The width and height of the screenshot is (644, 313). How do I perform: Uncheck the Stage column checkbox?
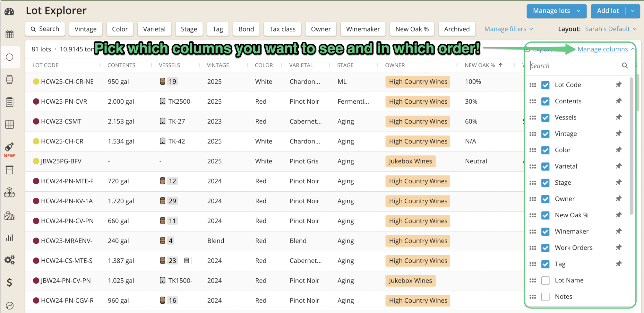[x=545, y=183]
